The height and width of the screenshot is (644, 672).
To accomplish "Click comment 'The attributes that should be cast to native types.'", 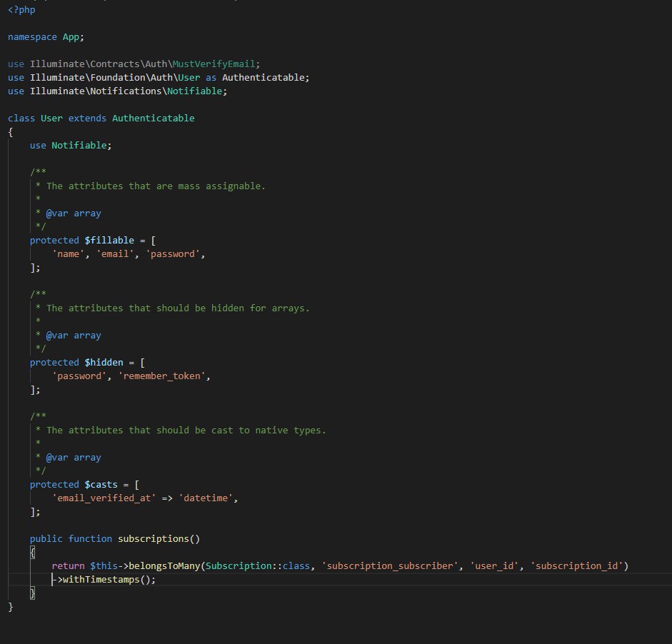I will [186, 431].
